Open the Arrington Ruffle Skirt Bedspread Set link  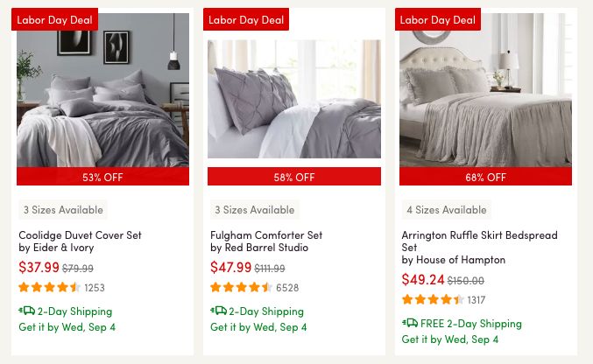click(479, 235)
